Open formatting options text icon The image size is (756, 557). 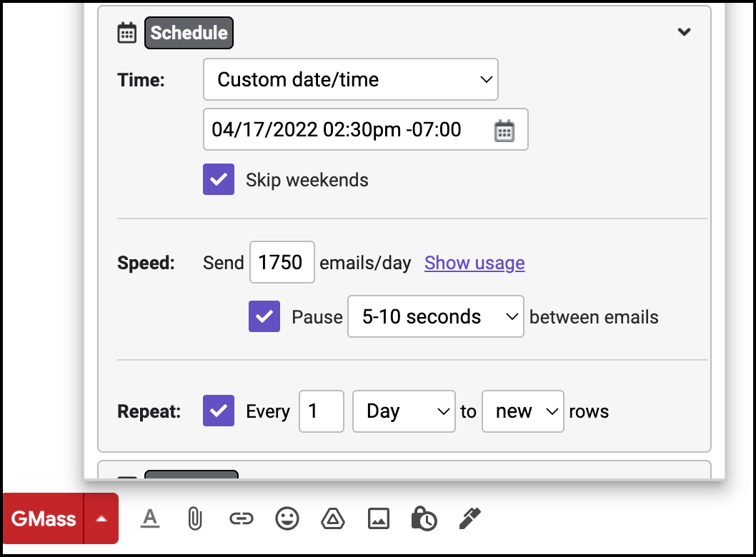150,518
